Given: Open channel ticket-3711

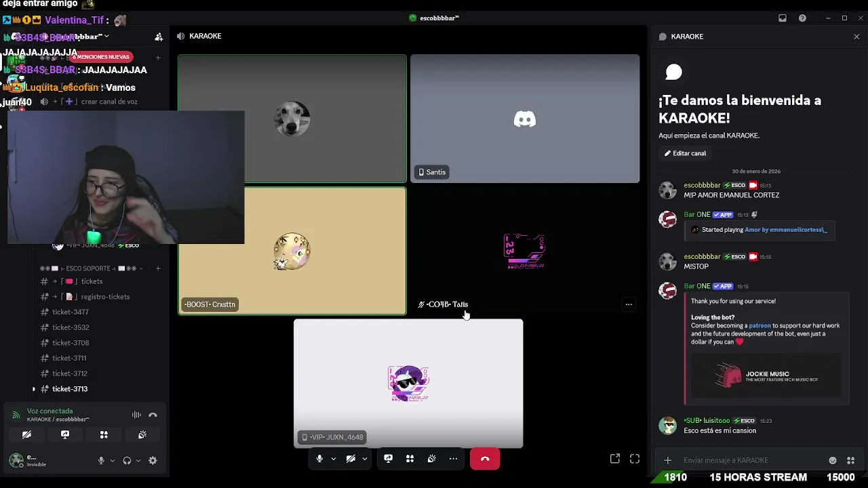Looking at the screenshot, I should pyautogui.click(x=69, y=358).
